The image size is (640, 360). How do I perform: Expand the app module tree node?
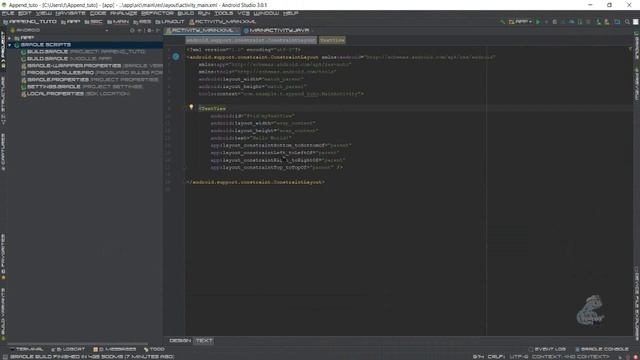pyautogui.click(x=10, y=38)
